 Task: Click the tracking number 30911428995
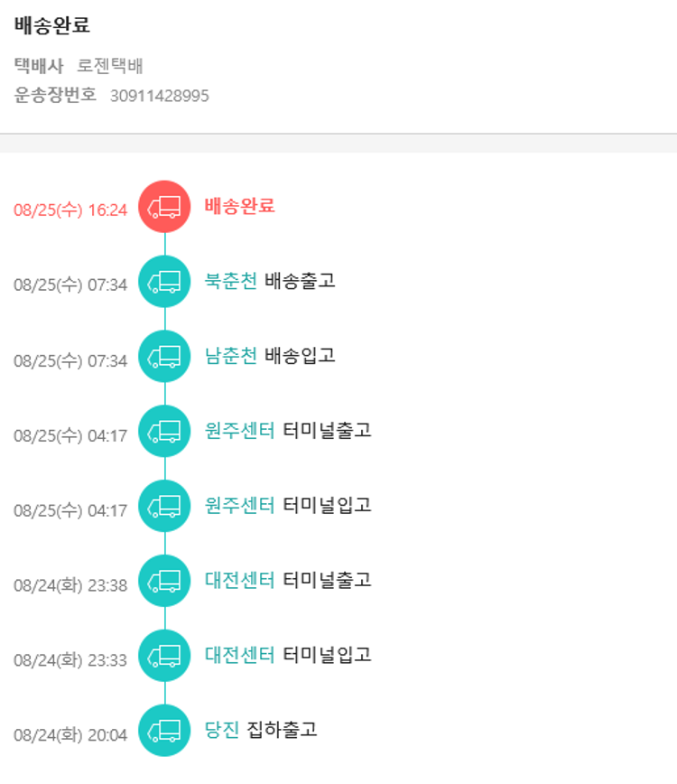pyautogui.click(x=160, y=95)
